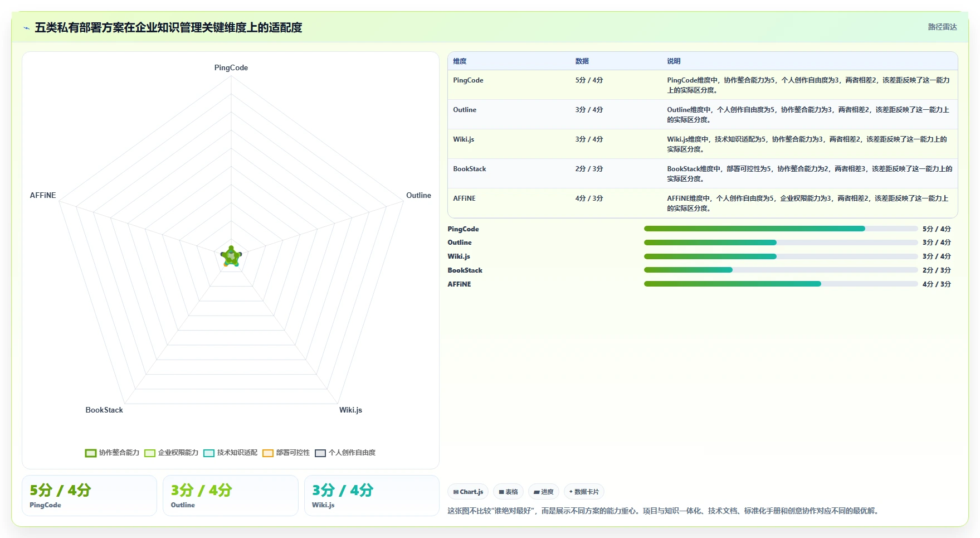Click the Outline axis label on radar

[x=418, y=195]
